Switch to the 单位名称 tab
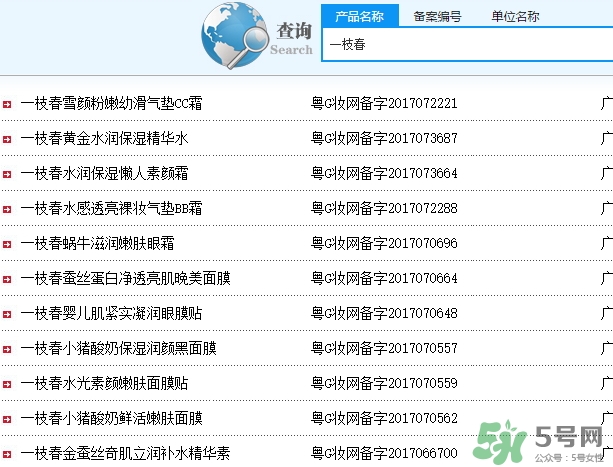This screenshot has height=467, width=613. [x=515, y=16]
